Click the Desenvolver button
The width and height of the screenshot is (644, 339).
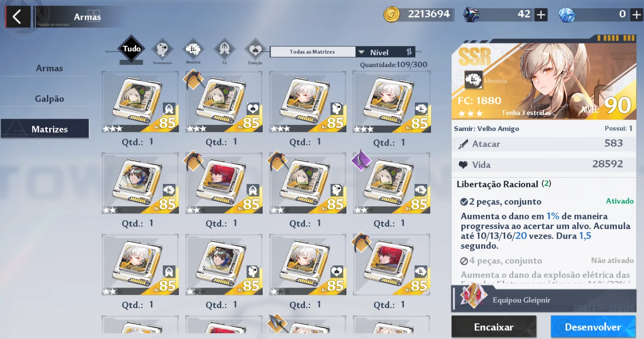(593, 327)
